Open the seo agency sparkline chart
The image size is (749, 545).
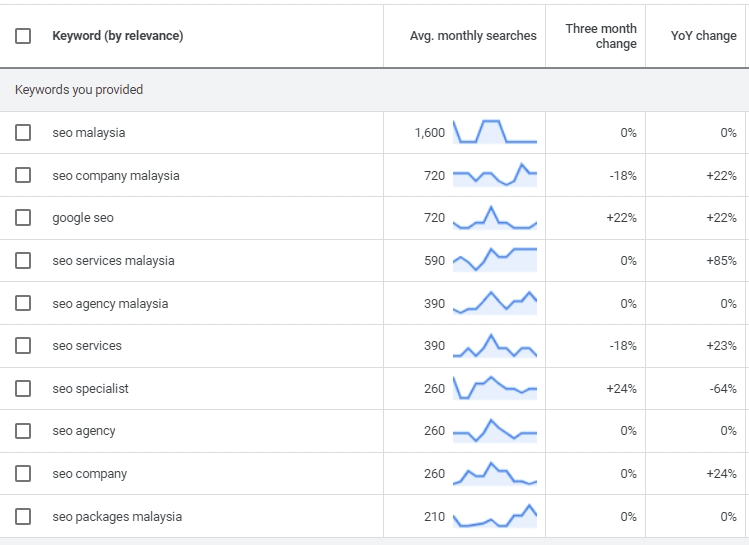495,431
